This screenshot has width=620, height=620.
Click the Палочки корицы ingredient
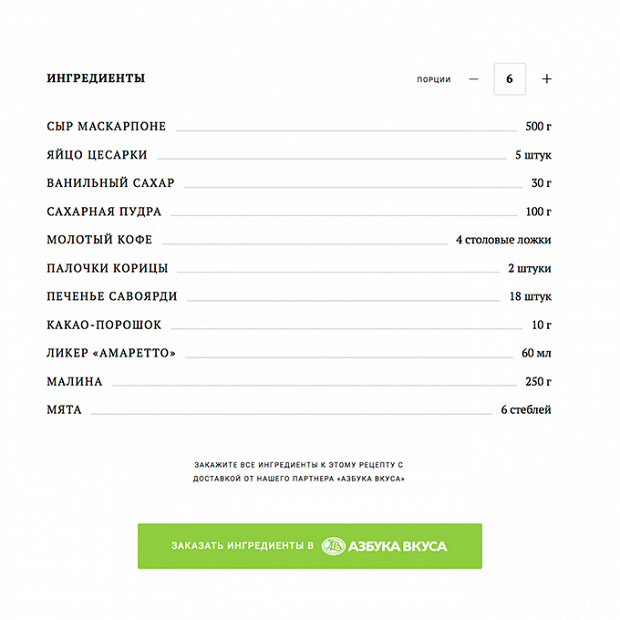coord(107,268)
